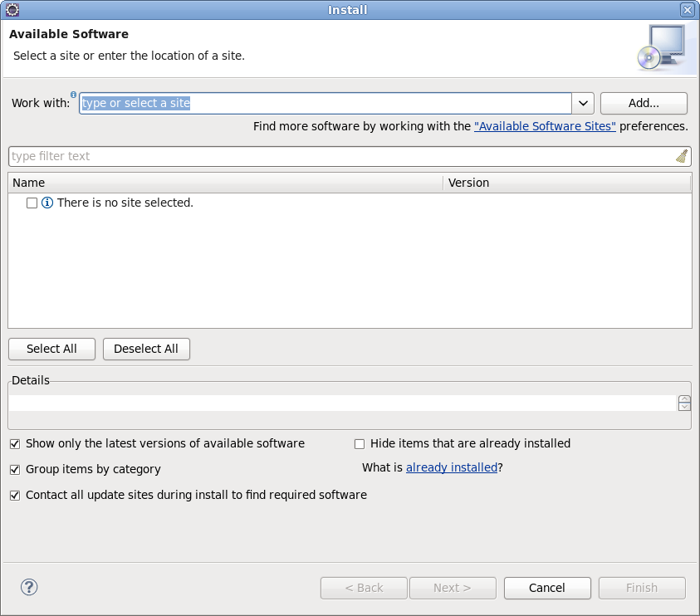
Task: Click the clear filter broom icon
Action: pyautogui.click(x=681, y=156)
